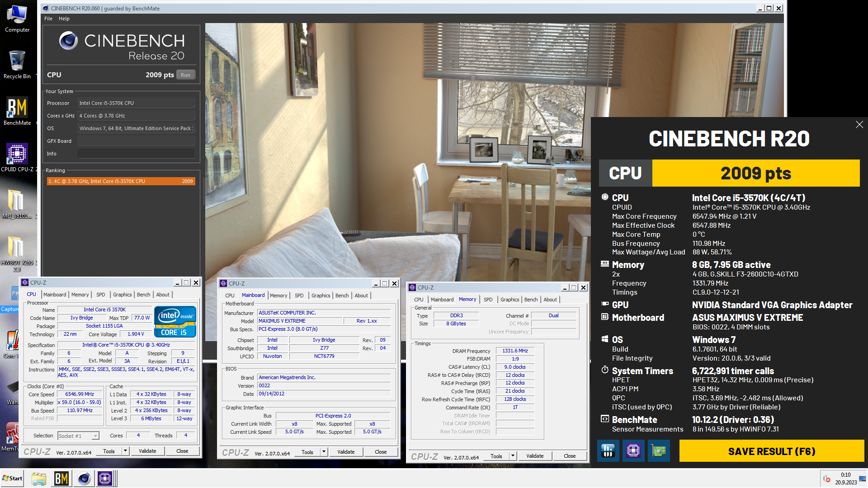
Task: Switch to CPU-Z in the taskbar
Action: pyautogui.click(x=105, y=479)
